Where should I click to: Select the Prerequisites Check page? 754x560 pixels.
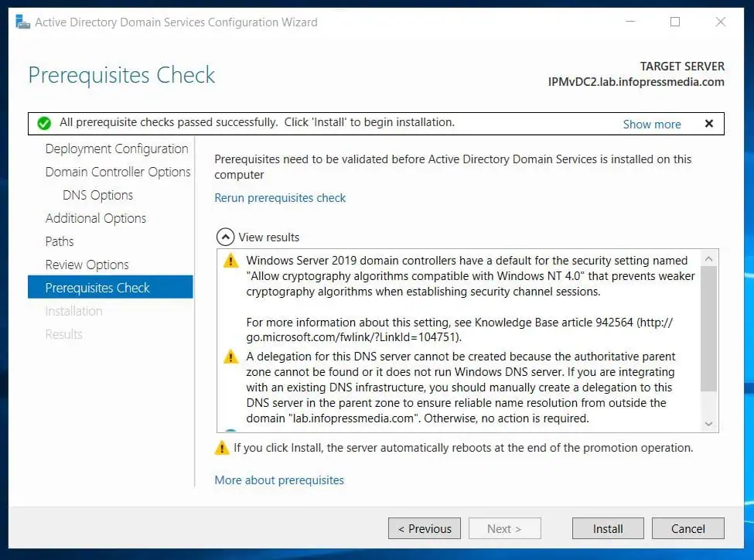click(110, 287)
